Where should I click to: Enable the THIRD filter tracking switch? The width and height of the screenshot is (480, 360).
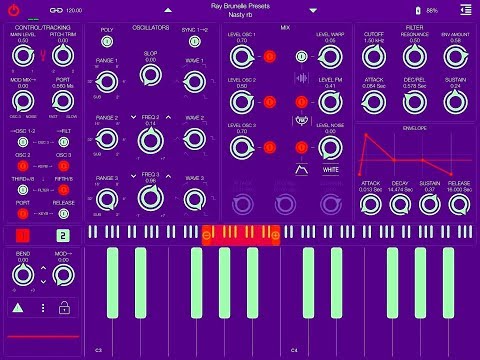[x=23, y=190]
